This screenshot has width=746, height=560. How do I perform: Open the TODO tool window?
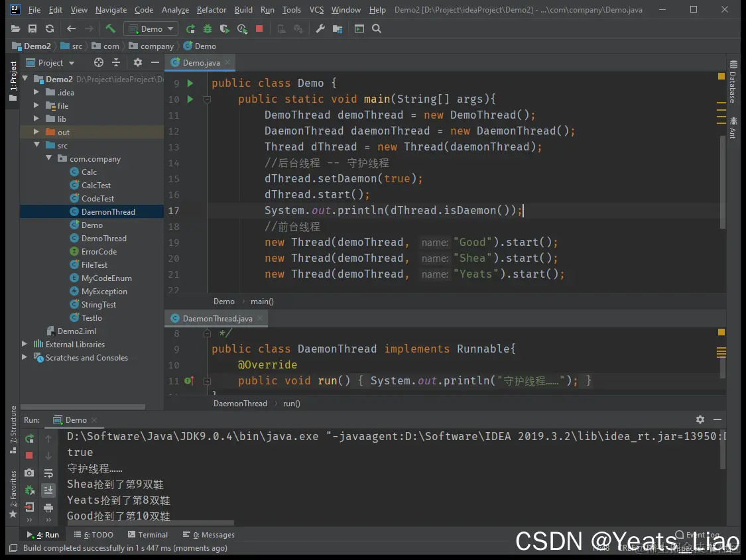click(93, 535)
